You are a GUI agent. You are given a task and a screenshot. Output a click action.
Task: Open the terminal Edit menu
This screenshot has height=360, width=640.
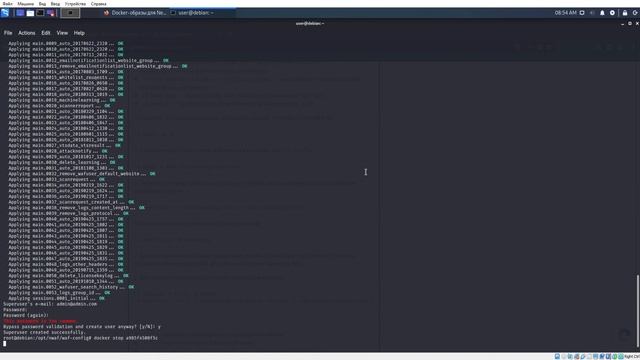(46, 33)
